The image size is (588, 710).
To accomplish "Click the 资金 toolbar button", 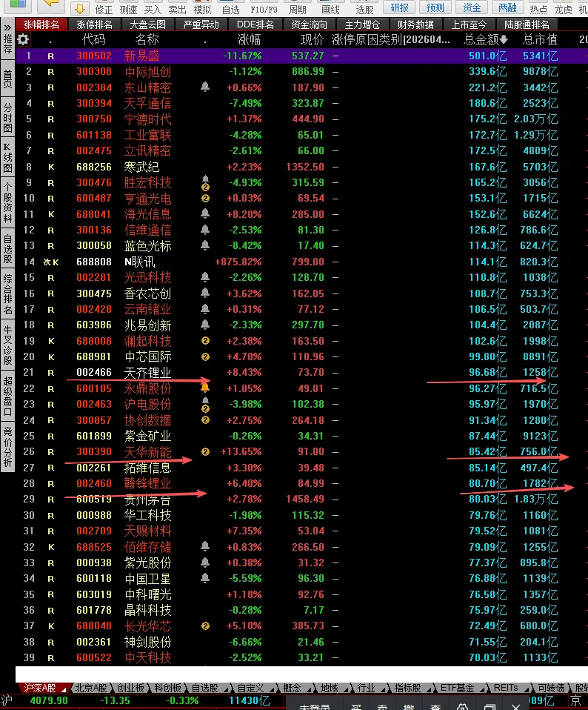I will click(472, 7).
